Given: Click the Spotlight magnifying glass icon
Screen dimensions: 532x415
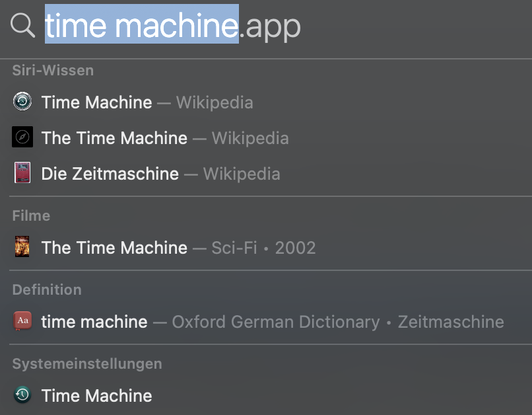Looking at the screenshot, I should (22, 26).
